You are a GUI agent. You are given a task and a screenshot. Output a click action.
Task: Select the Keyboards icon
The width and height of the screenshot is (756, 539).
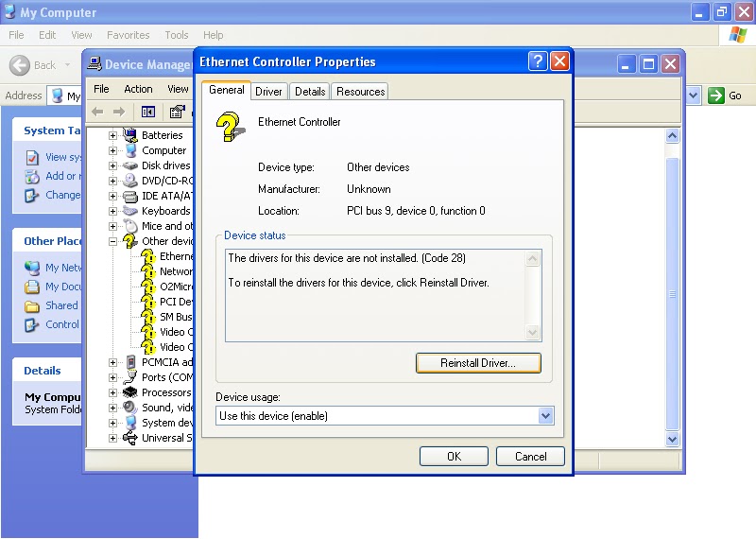(x=130, y=211)
